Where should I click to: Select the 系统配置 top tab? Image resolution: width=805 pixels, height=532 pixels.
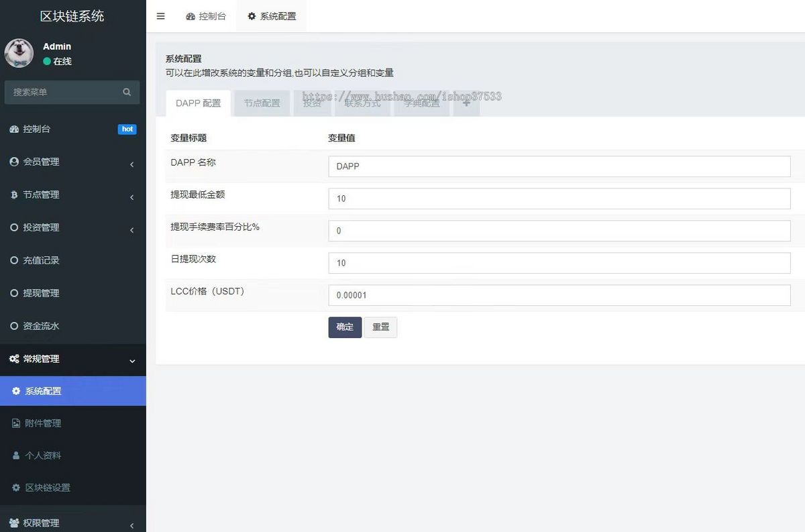tap(272, 16)
